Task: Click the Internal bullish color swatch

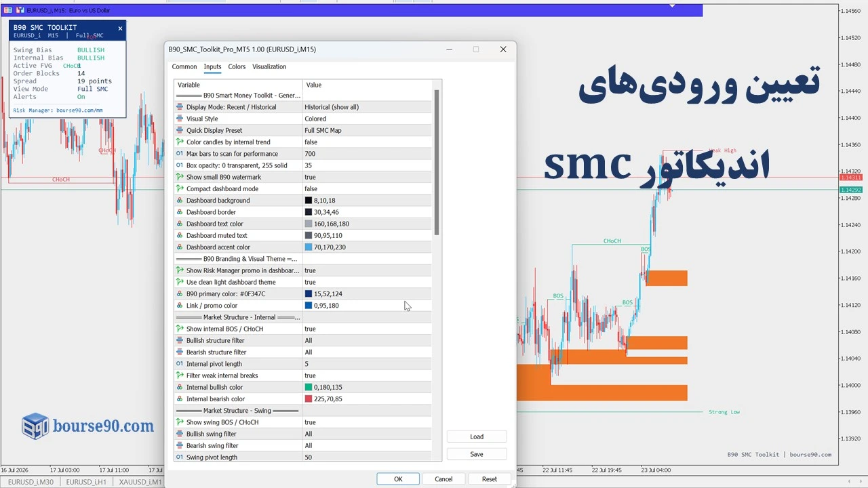Action: click(x=309, y=387)
